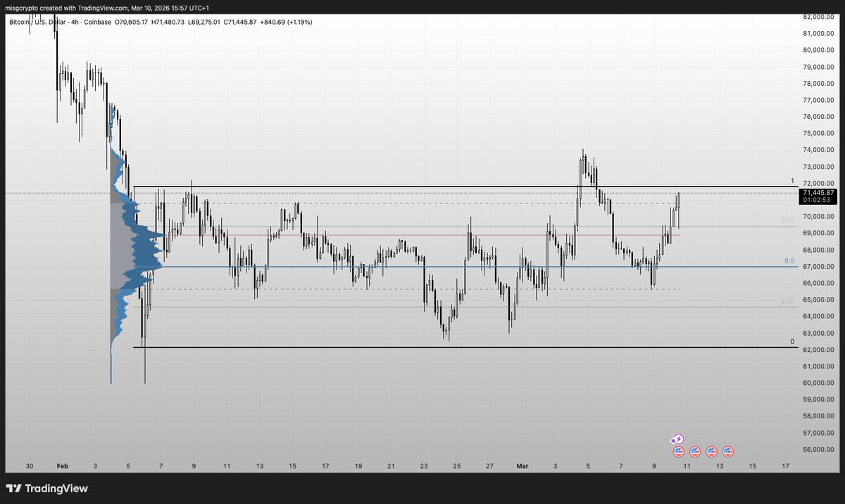845x504 pixels.
Task: Click the blue Fib level label 0.5
Action: [x=790, y=261]
